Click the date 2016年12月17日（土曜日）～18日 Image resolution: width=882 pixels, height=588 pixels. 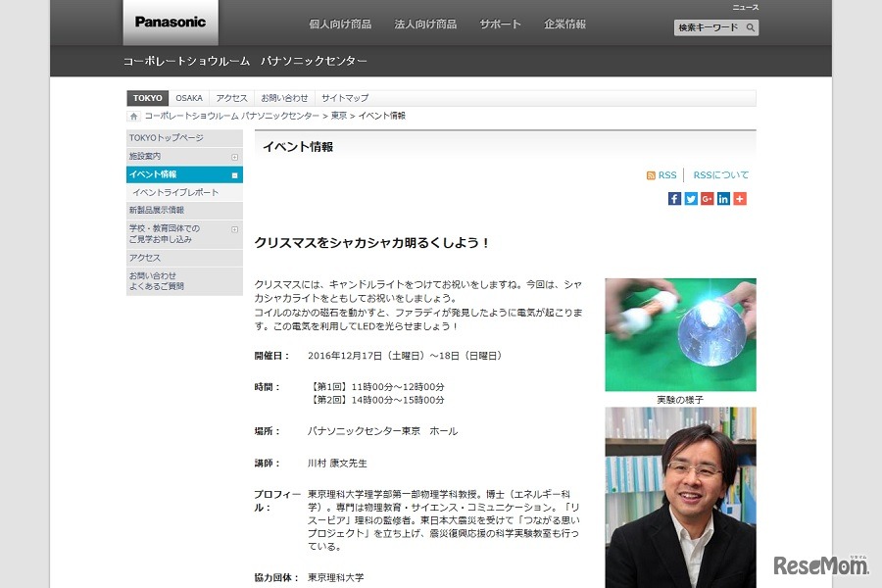click(405, 356)
